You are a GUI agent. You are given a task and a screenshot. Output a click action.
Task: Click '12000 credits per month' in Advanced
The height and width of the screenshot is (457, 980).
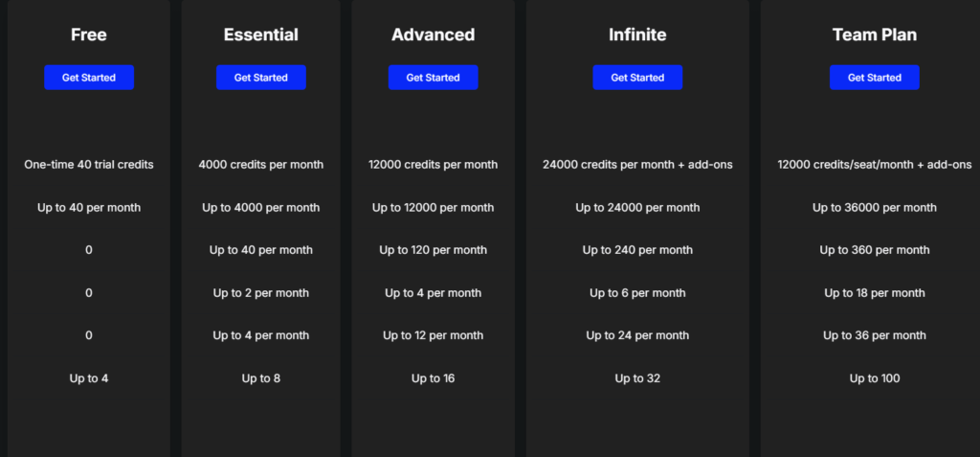click(434, 165)
